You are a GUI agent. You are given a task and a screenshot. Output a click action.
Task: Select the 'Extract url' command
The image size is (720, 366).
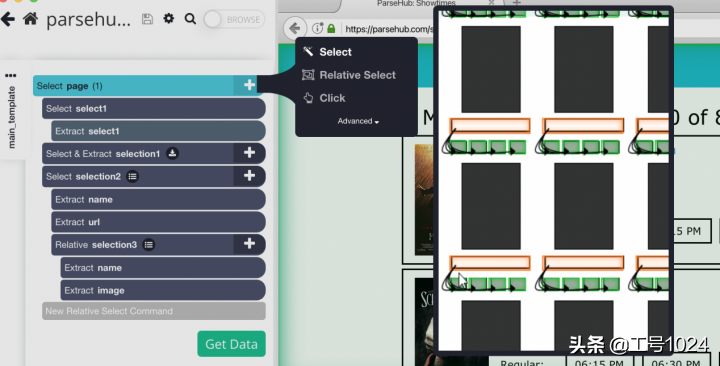pyautogui.click(x=158, y=222)
